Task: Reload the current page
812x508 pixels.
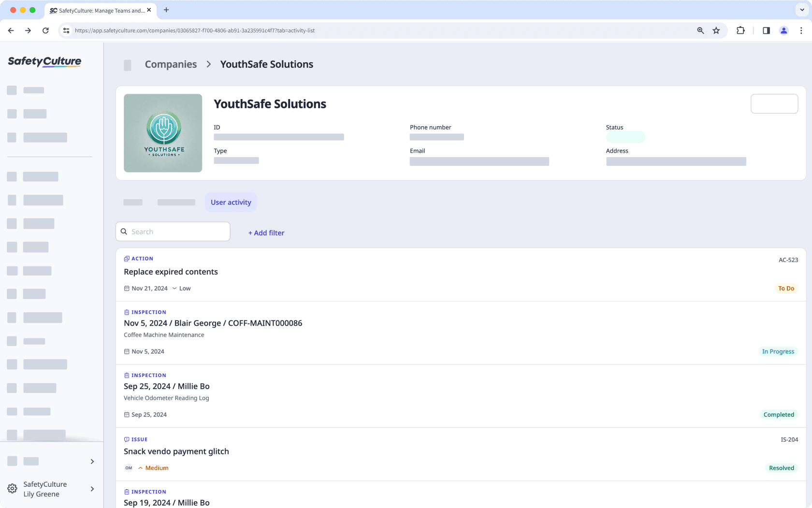Action: pyautogui.click(x=45, y=30)
